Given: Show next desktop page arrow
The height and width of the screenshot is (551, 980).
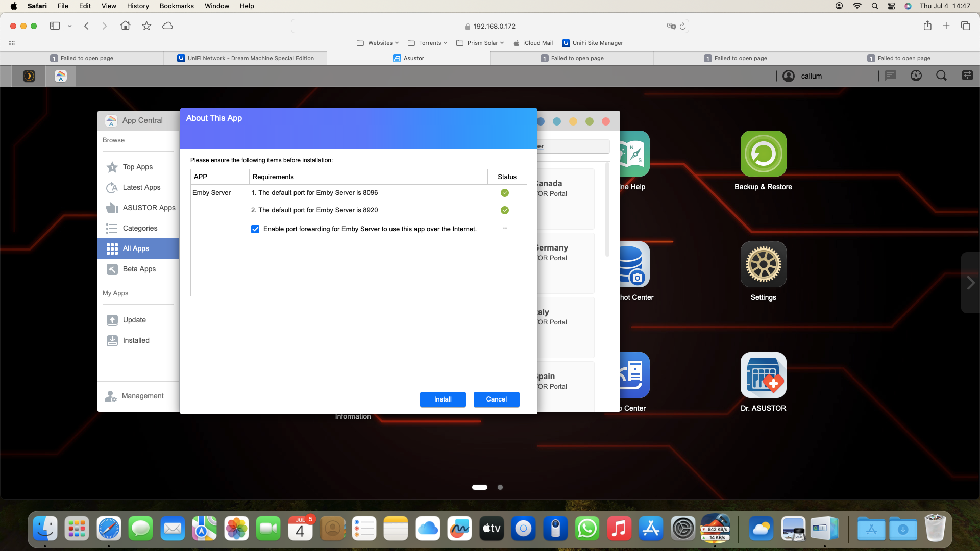Looking at the screenshot, I should coord(970,283).
